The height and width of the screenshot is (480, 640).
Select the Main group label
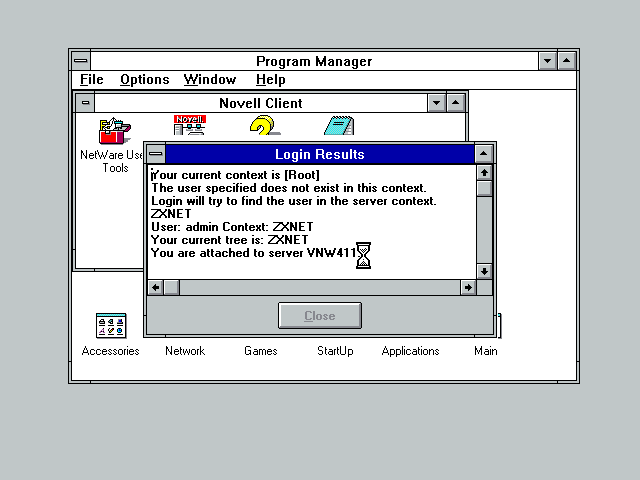click(x=486, y=351)
